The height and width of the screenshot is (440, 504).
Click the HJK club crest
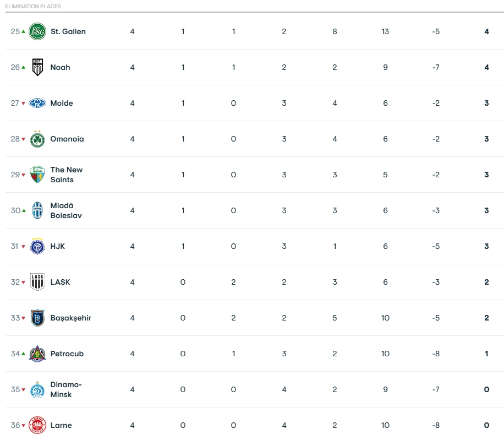click(37, 246)
